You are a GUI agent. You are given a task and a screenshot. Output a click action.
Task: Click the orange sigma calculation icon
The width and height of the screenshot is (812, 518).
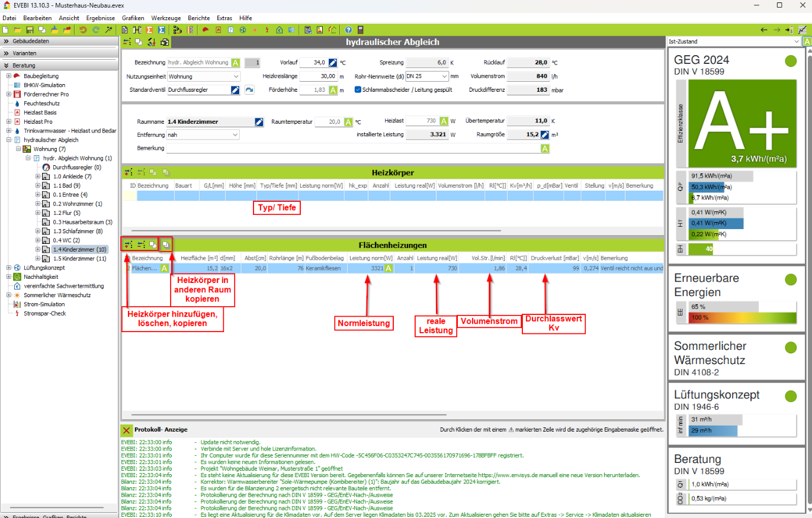[149, 30]
